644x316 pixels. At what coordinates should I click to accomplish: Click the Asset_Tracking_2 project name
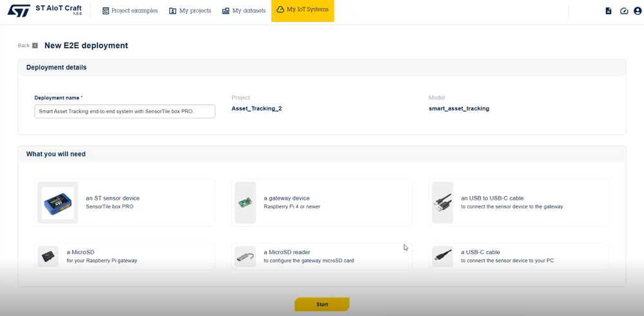[257, 109]
